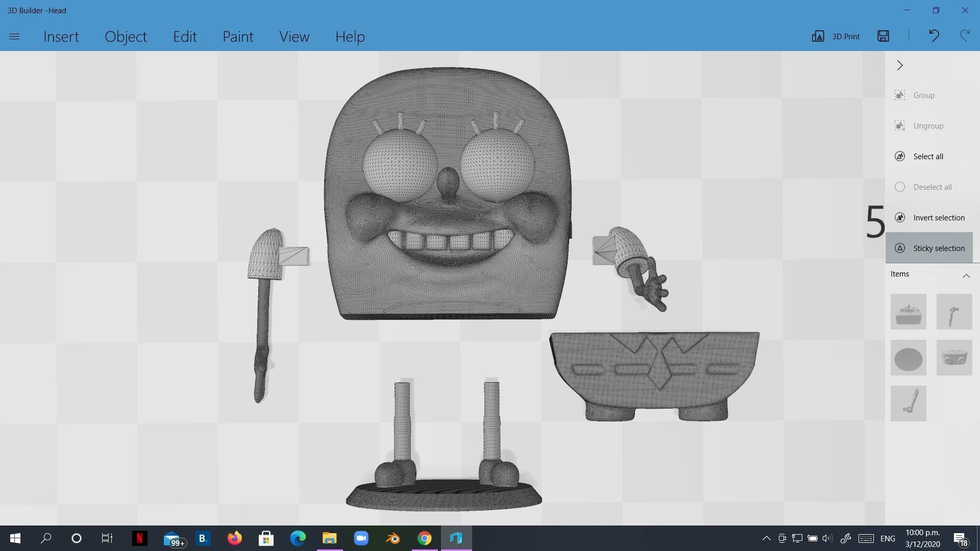Switch the ENG input language
This screenshot has height=551, width=980.
tap(888, 539)
